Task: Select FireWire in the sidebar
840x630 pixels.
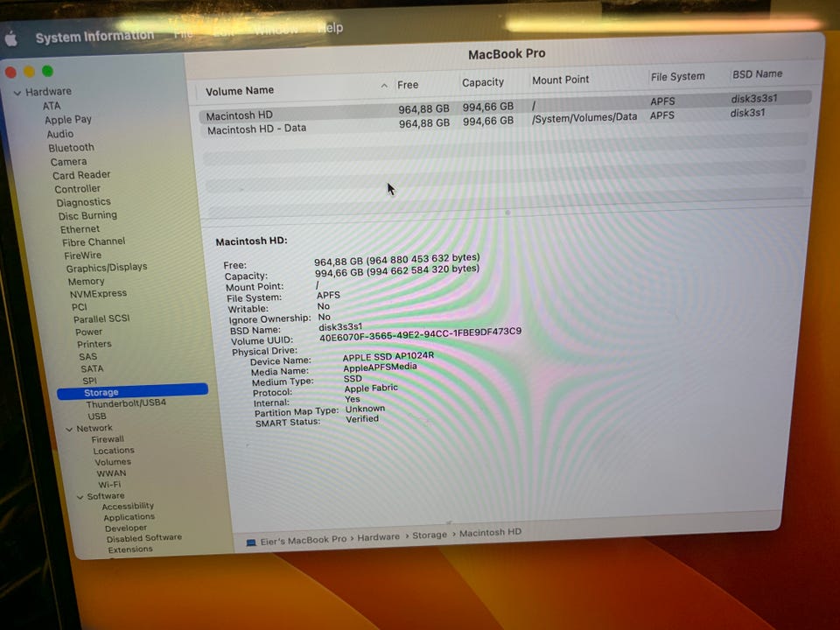Action: [x=82, y=255]
